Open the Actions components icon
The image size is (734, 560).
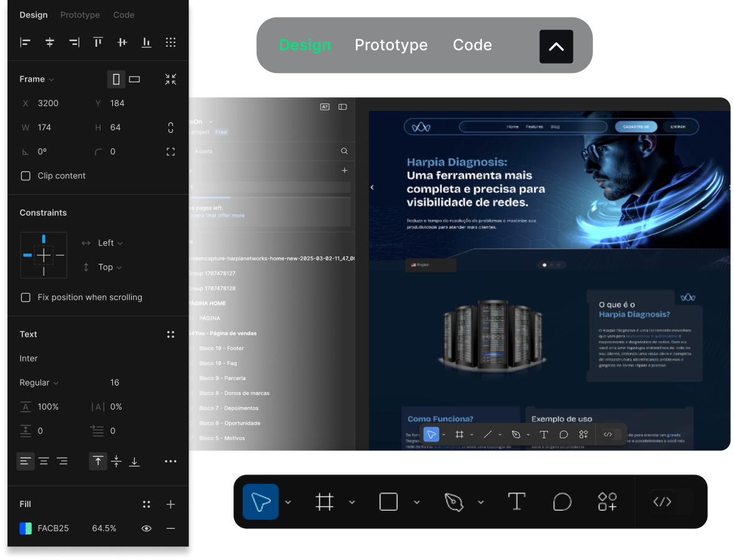tap(607, 501)
